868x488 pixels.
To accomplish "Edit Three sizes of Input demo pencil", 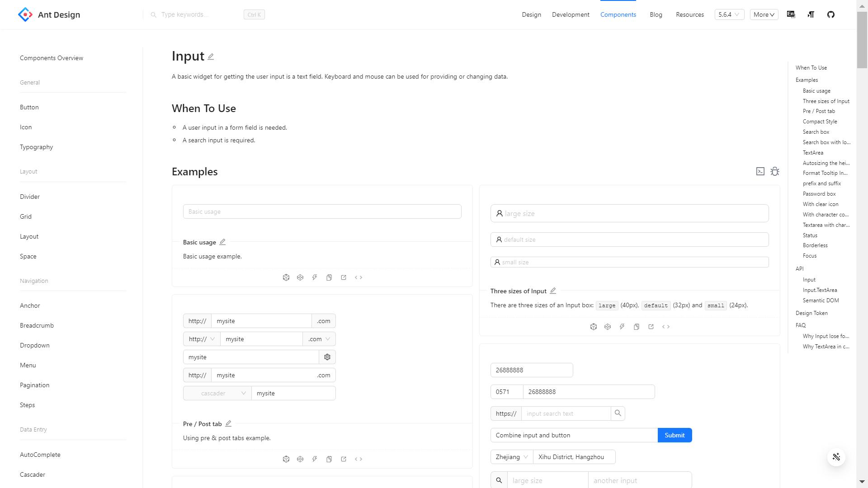I will coord(553,291).
